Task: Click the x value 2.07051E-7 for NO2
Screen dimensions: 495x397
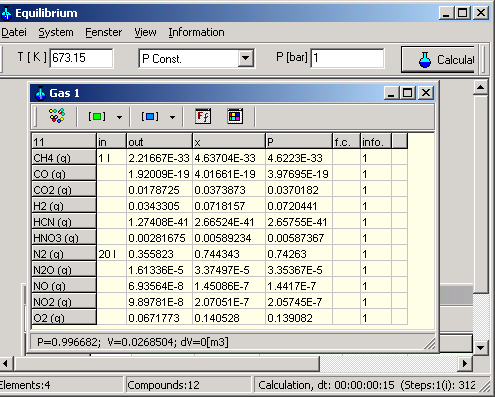Action: pyautogui.click(x=229, y=302)
